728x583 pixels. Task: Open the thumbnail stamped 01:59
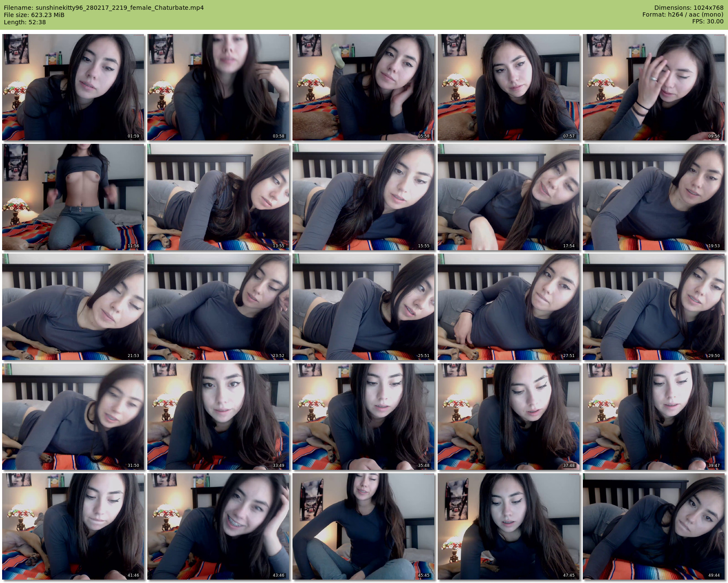pyautogui.click(x=73, y=87)
